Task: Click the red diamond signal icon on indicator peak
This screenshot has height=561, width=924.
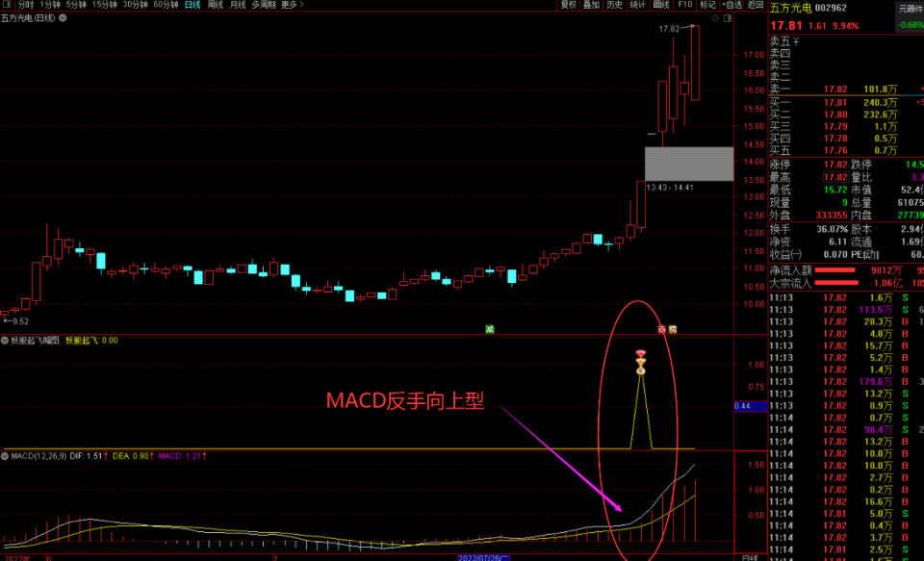Action: pos(641,353)
